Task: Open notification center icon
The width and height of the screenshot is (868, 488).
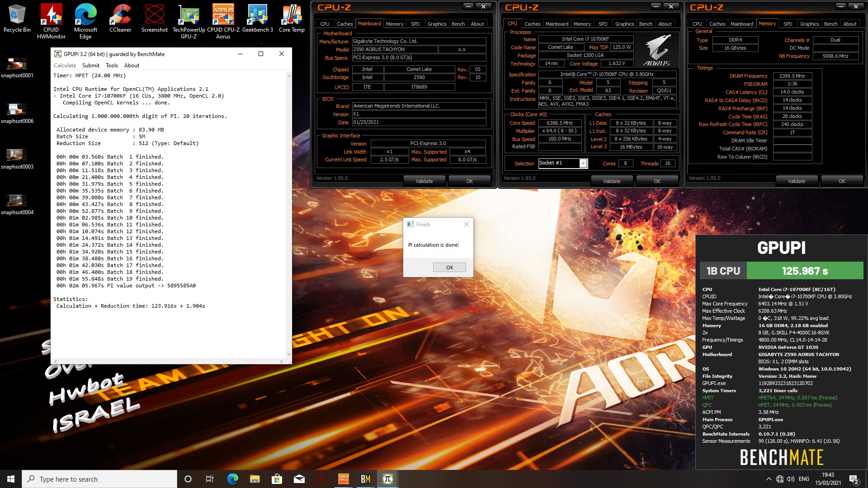Action: pos(854,479)
